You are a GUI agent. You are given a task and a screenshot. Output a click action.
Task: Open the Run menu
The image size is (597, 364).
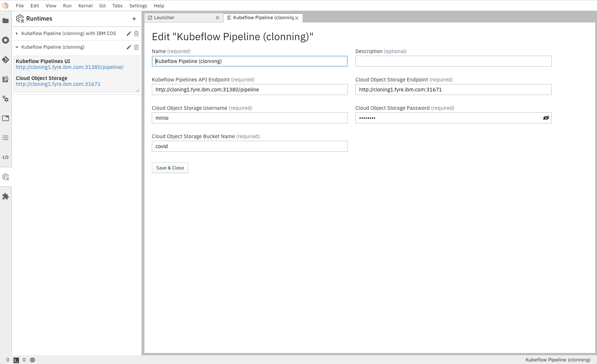tap(67, 6)
